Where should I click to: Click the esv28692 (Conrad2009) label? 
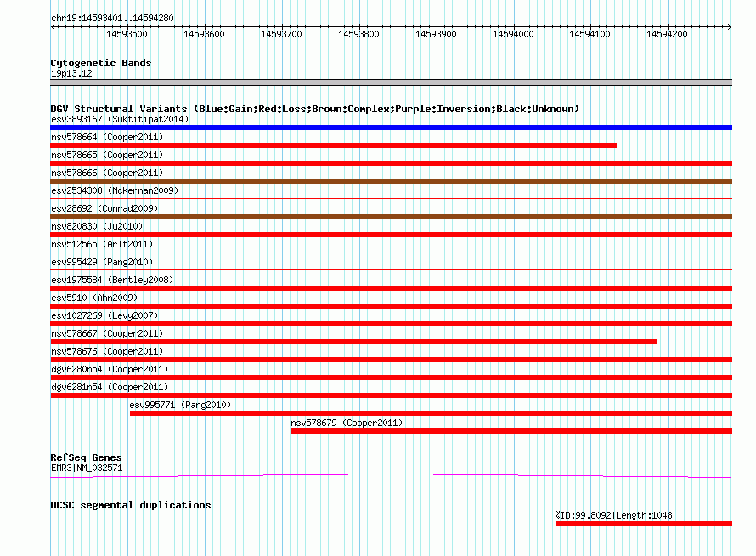click(x=104, y=208)
